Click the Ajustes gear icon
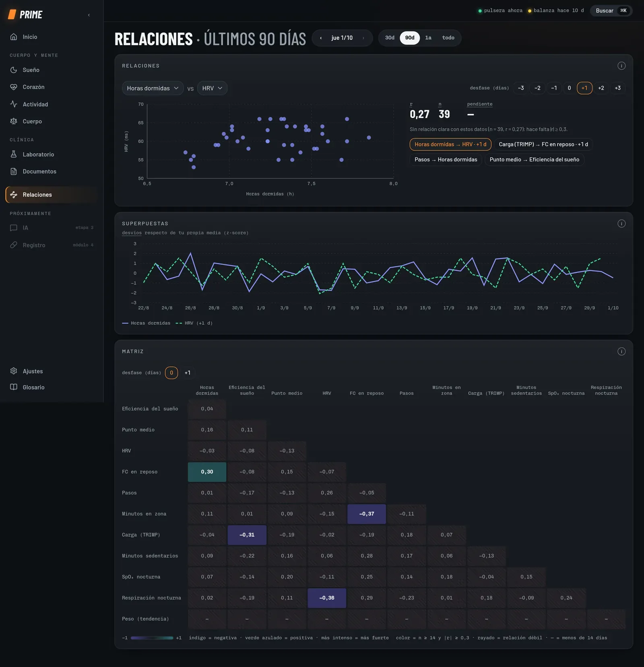 pyautogui.click(x=14, y=371)
